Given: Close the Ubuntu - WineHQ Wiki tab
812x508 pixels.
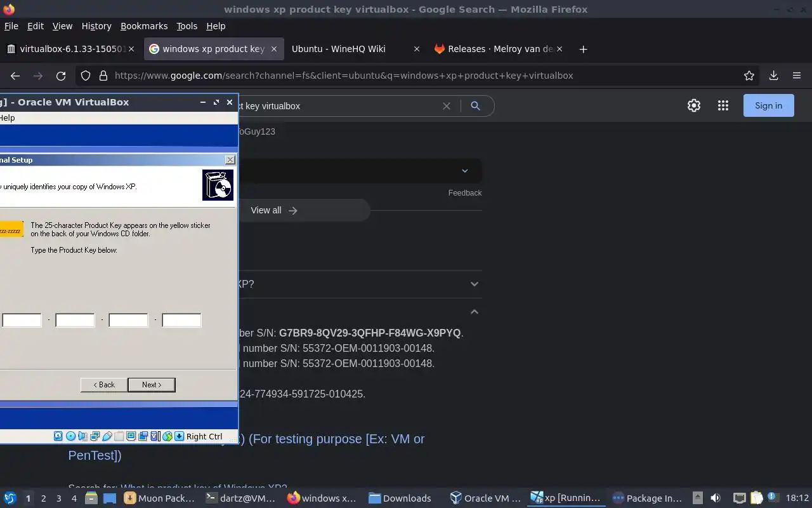Looking at the screenshot, I should tap(417, 49).
